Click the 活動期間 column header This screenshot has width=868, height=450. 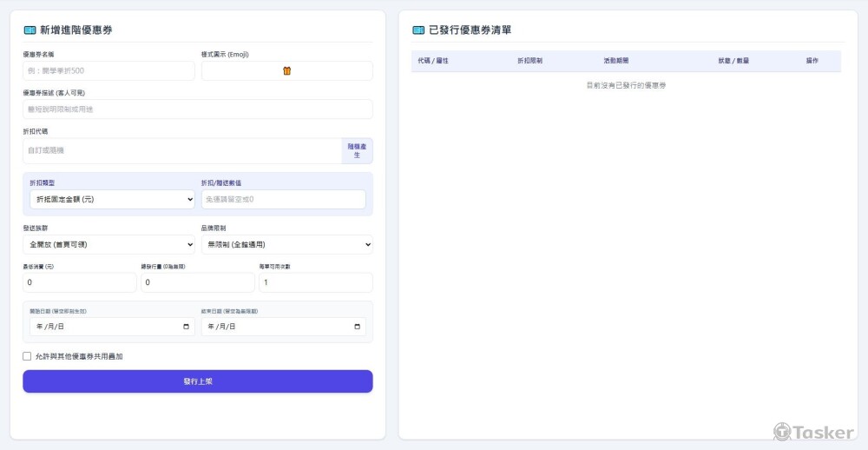616,61
